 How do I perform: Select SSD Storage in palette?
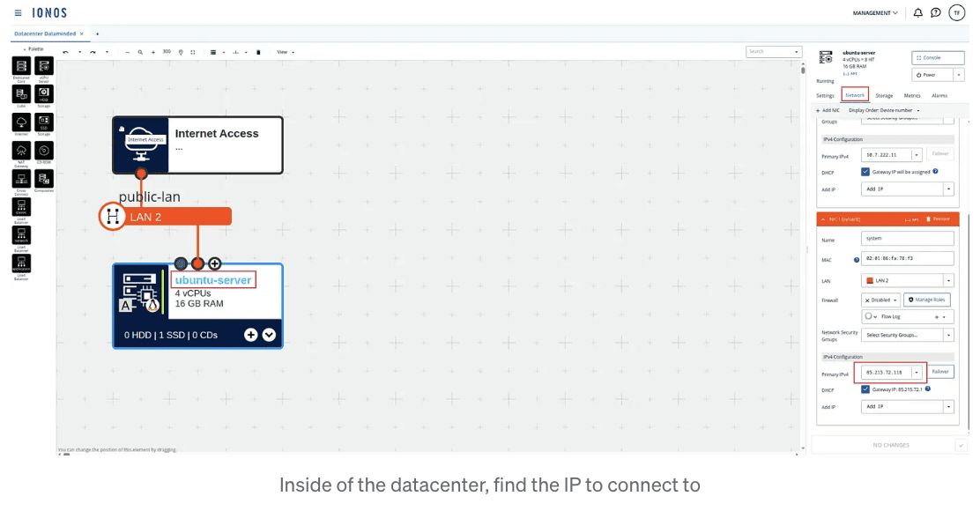(44, 122)
